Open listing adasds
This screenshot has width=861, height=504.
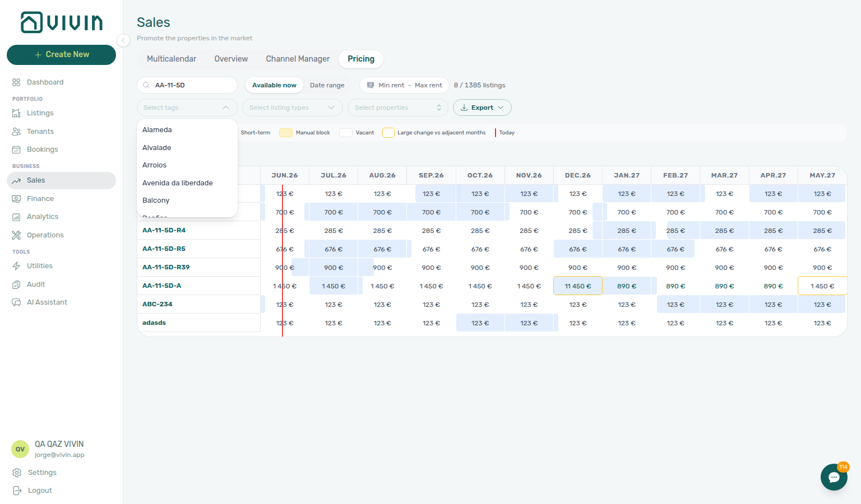pyautogui.click(x=154, y=323)
